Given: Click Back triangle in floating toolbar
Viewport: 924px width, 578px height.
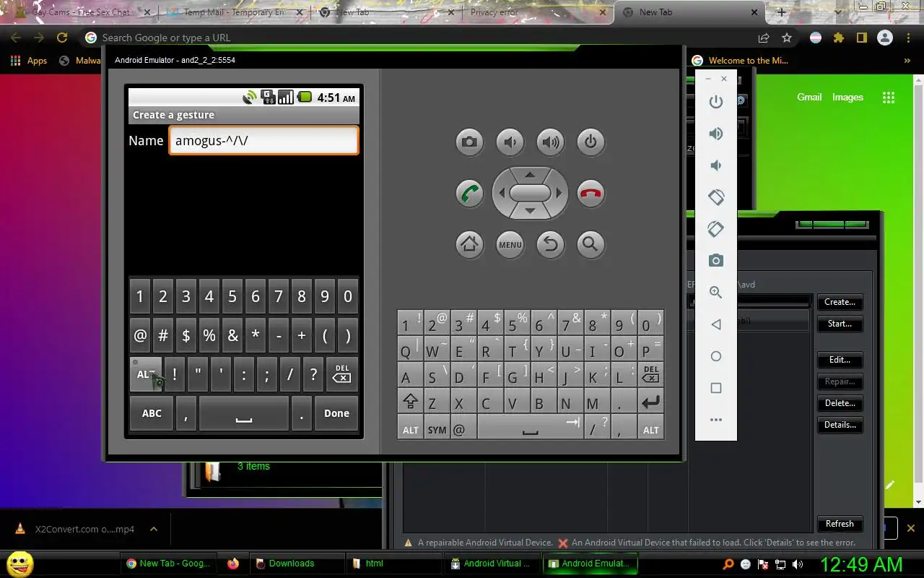Looking at the screenshot, I should (x=715, y=324).
